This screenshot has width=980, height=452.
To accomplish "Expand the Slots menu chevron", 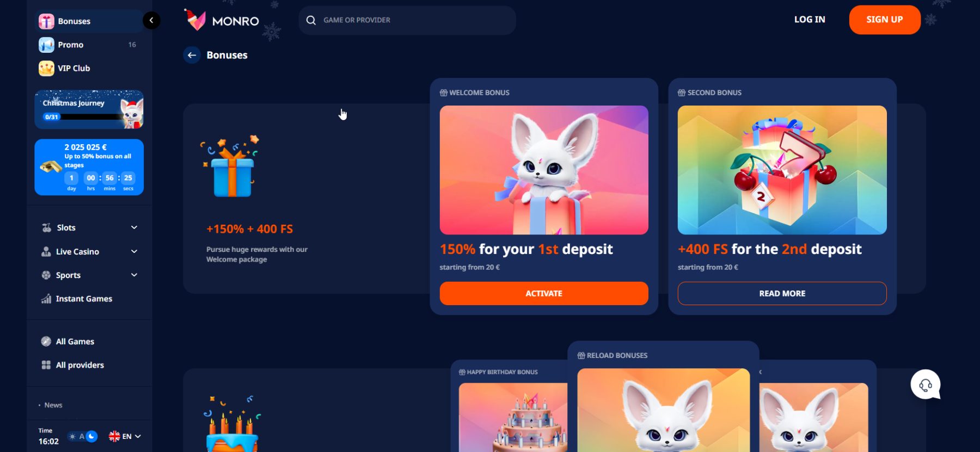I will 134,227.
